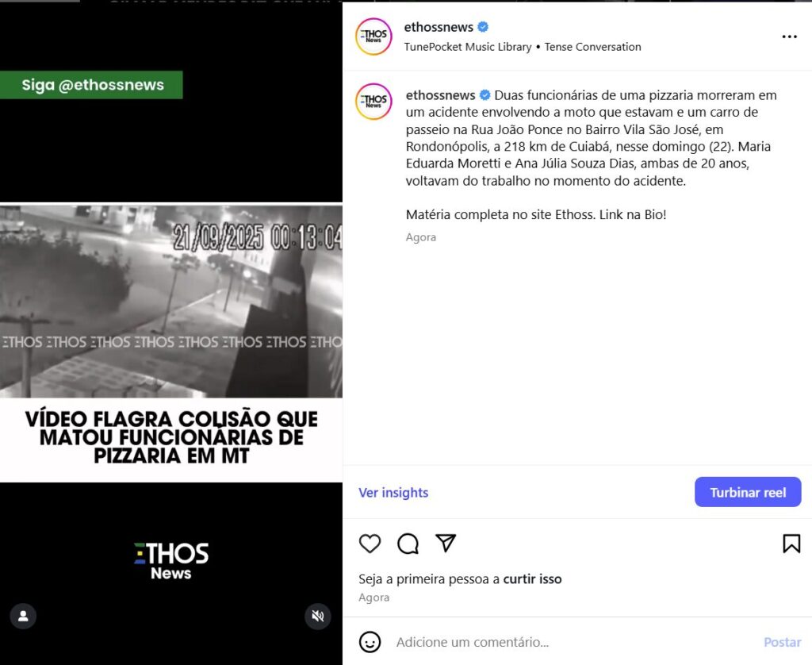Open the three-dots more options menu

(789, 37)
